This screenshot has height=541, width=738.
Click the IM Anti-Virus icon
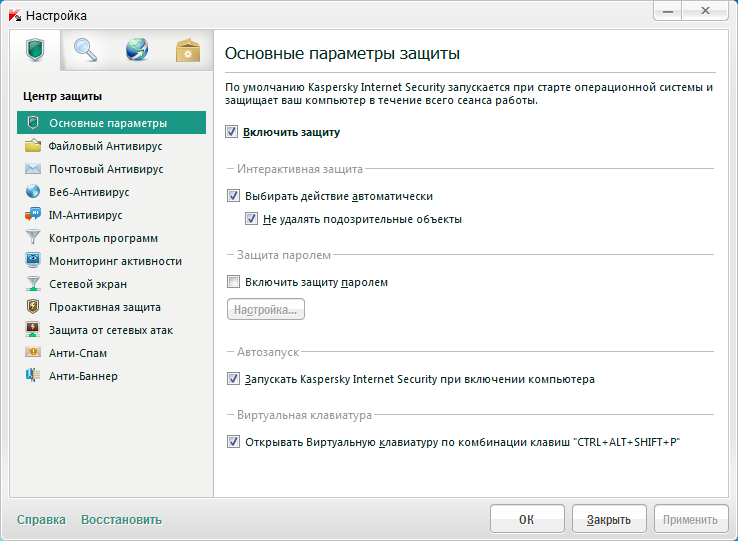(x=33, y=215)
